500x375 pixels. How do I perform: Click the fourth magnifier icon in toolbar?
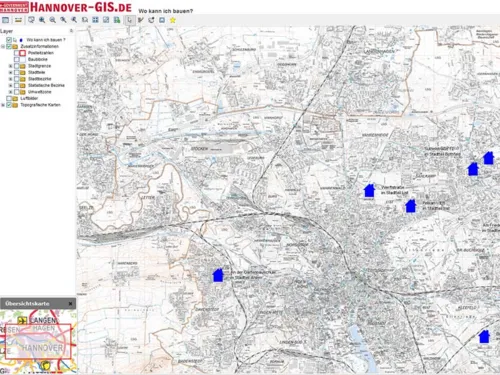(63, 20)
